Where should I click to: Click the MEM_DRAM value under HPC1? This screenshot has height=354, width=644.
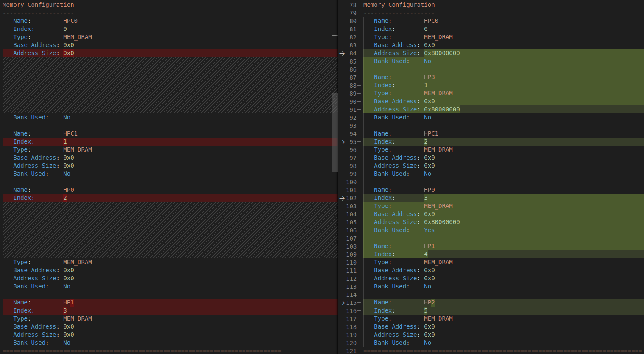78,149
